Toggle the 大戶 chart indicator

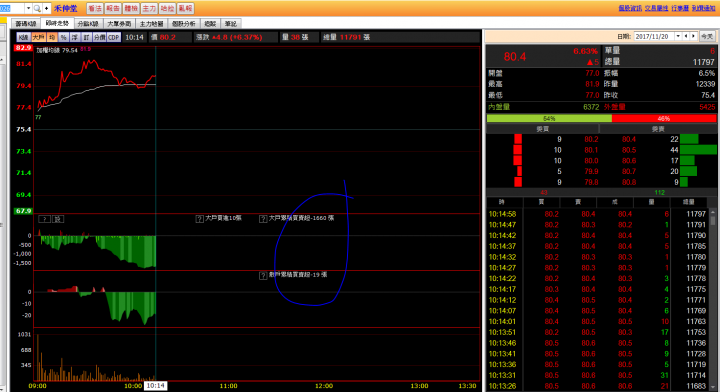(x=39, y=37)
